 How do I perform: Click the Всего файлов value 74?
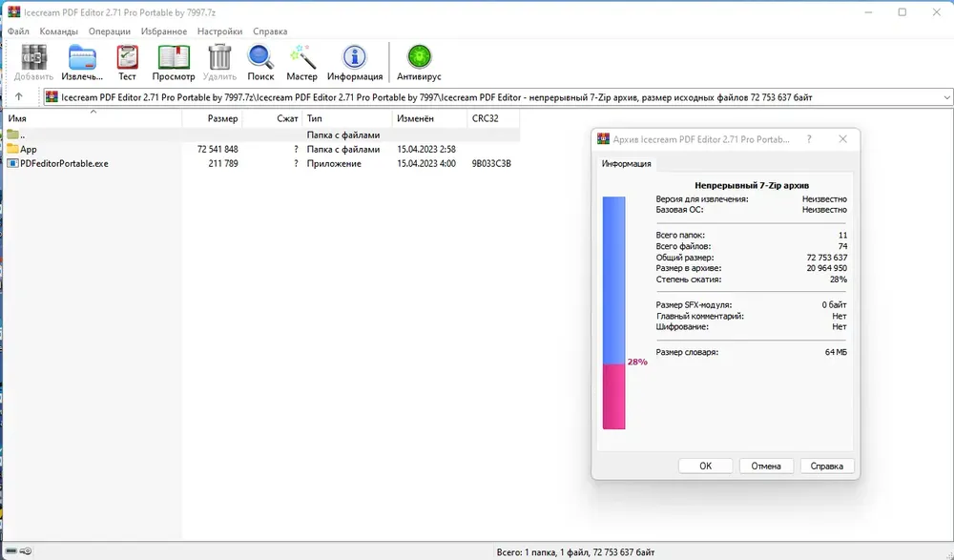pos(842,246)
